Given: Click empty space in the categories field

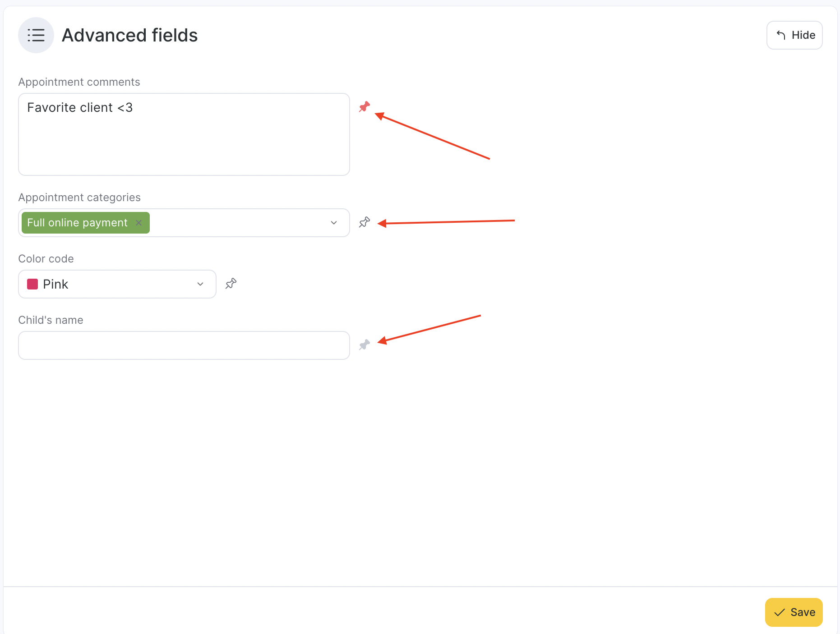Looking at the screenshot, I should [239, 223].
